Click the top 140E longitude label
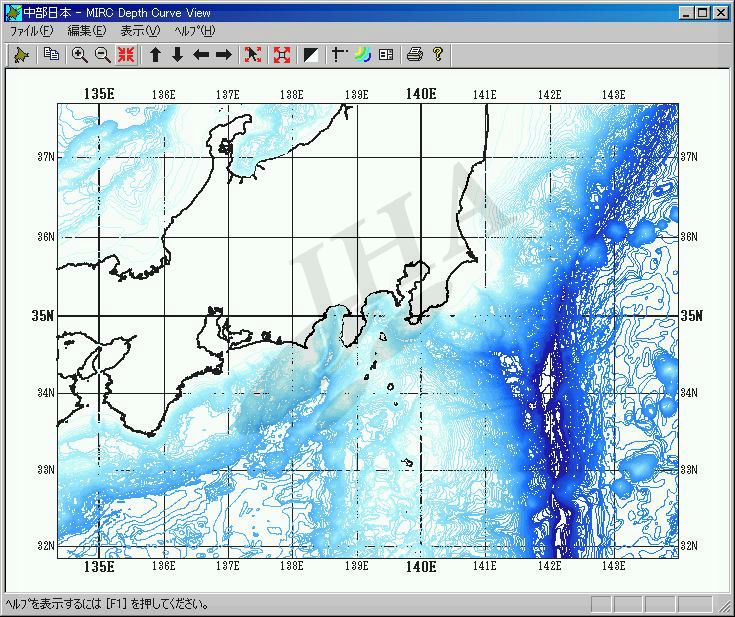735x617 pixels. [x=421, y=94]
